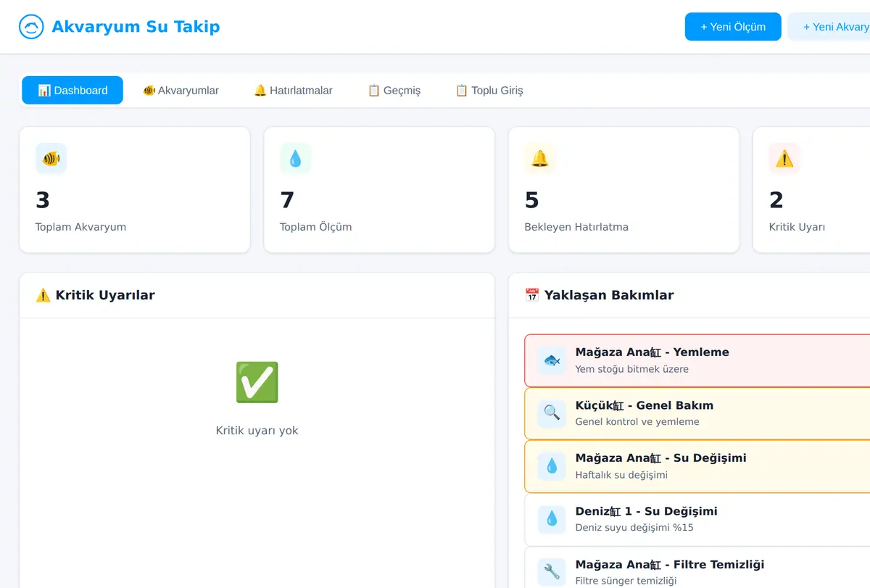Click the bell icon above Bekleyen Hatırlatma
Viewport: 870px width, 588px height.
click(x=540, y=158)
